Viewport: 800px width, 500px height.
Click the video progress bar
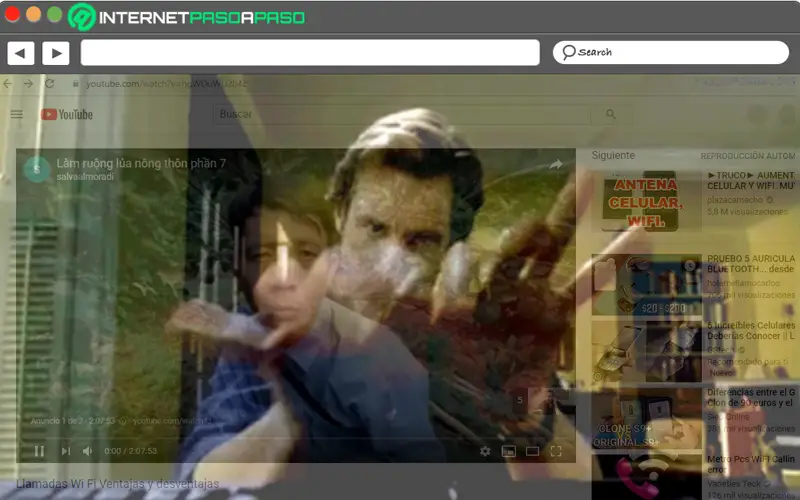pos(296,437)
